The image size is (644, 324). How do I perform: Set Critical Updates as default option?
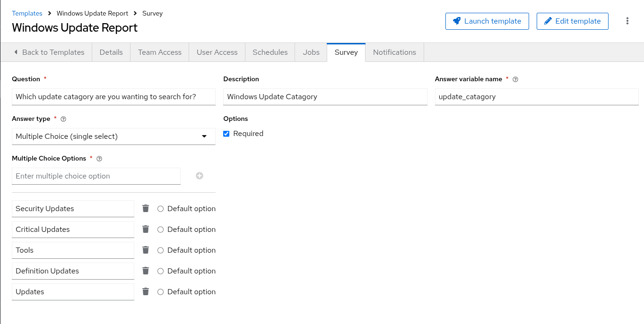click(x=160, y=230)
